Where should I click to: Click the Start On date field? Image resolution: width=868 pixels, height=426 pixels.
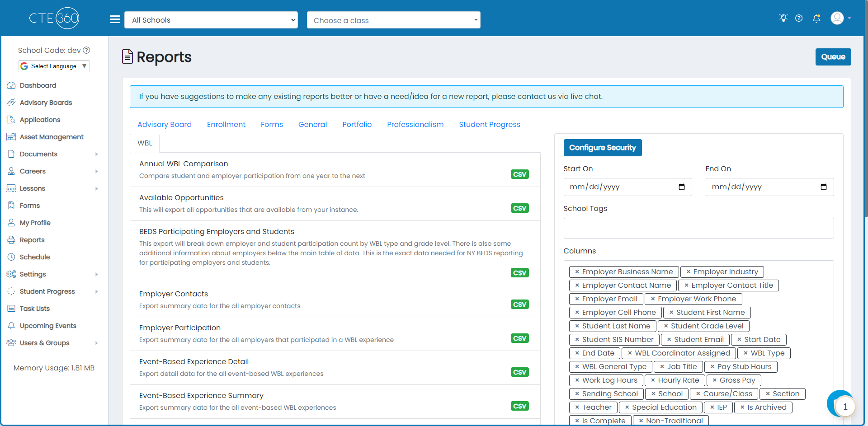[x=627, y=187]
